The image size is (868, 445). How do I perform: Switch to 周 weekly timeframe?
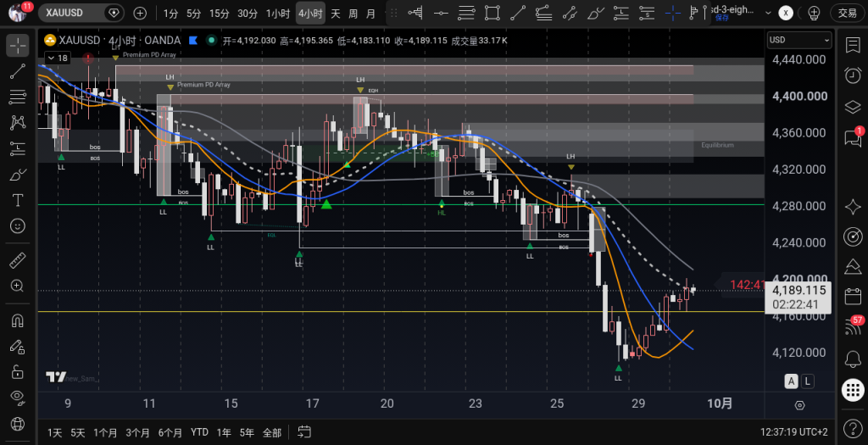tap(353, 14)
